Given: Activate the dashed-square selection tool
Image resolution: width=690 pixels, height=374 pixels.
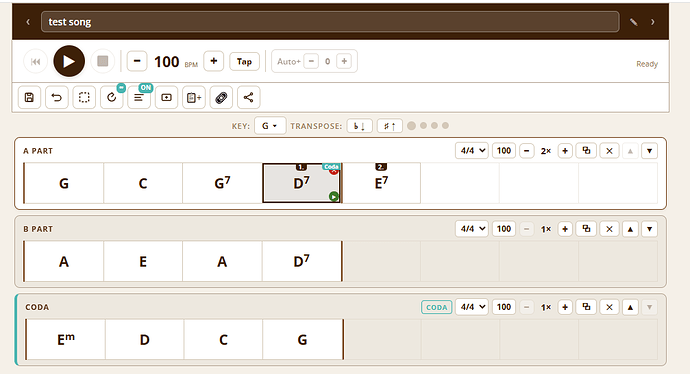Looking at the screenshot, I should point(84,97).
